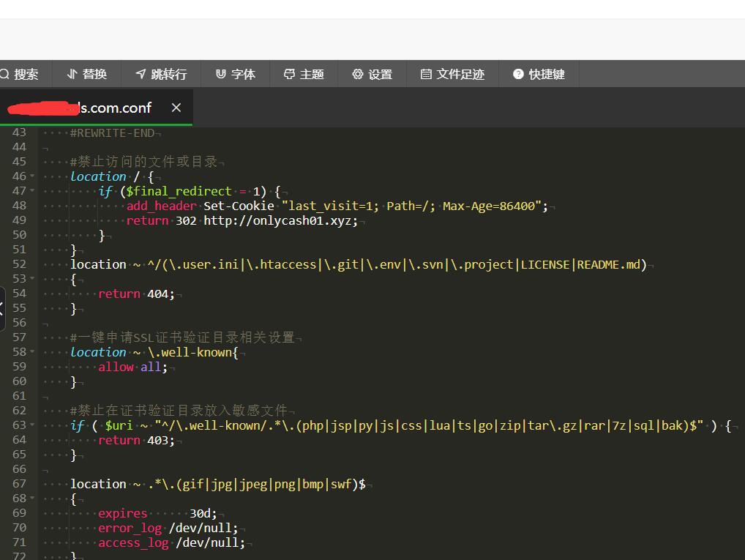745x560 pixels.
Task: Collapse the fold arrow on line 58
Action: tap(32, 352)
